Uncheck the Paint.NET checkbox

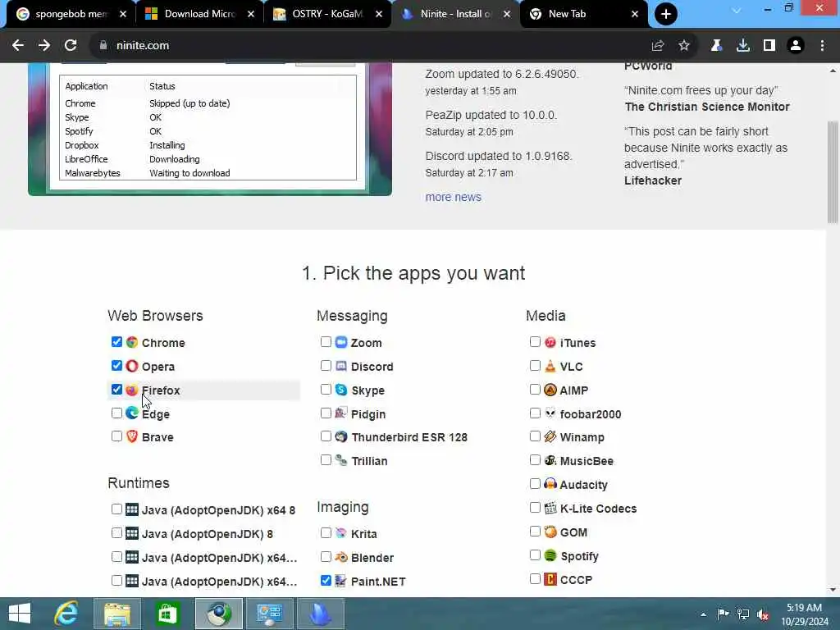pos(326,580)
